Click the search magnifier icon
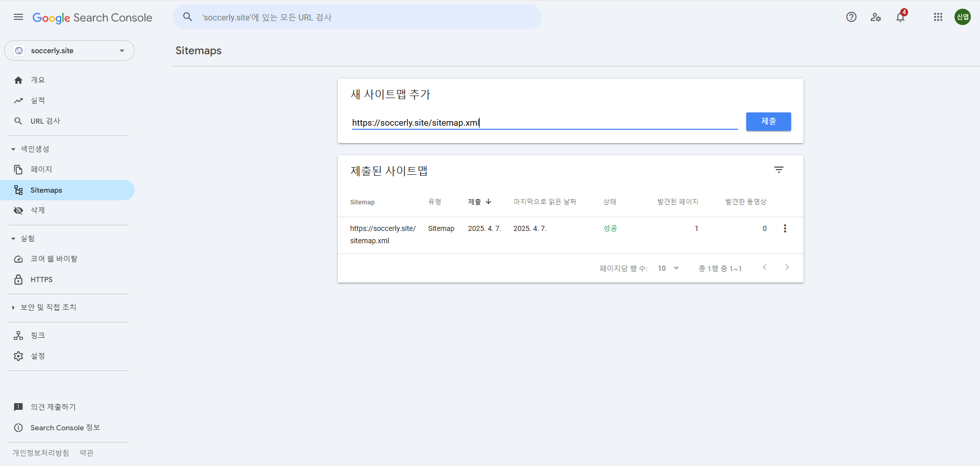This screenshot has width=980, height=466. click(x=188, y=17)
